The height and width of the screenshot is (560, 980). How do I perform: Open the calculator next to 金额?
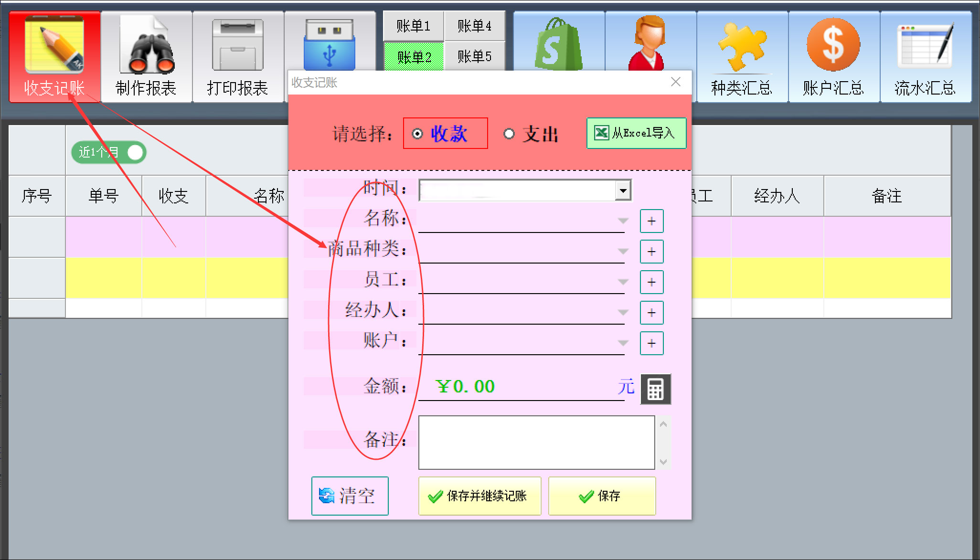[x=655, y=389]
